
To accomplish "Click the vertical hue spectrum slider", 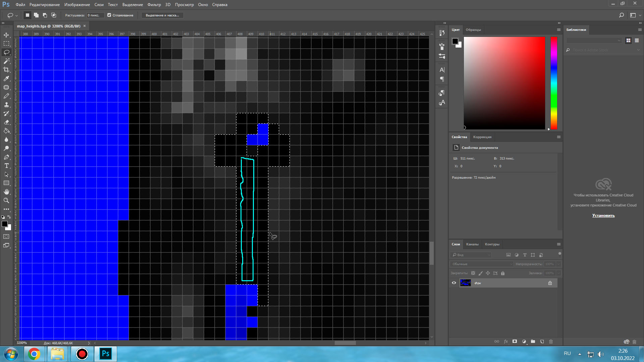I will click(554, 83).
